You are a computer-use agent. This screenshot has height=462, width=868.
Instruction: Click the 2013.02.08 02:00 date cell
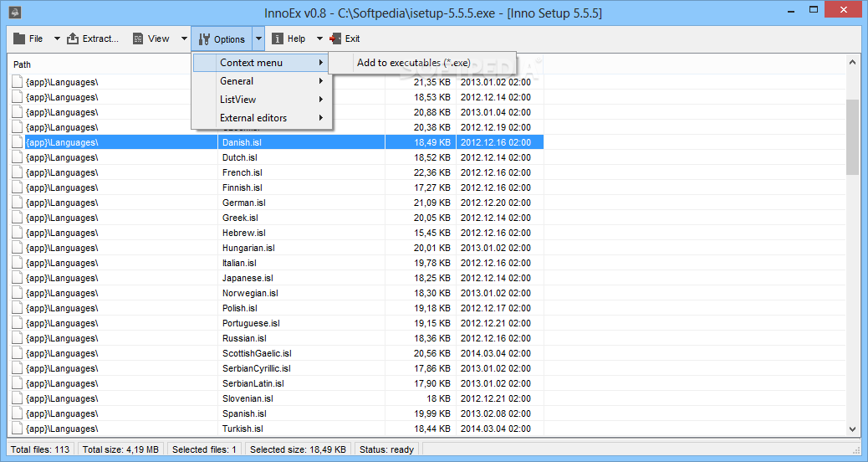pos(495,413)
